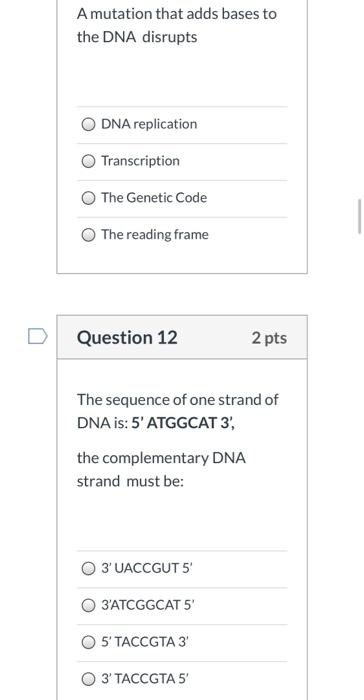Screen dimensions: 364x700
Task: Click the 'A mutation that adds bases' question text
Action: pyautogui.click(x=177, y=25)
